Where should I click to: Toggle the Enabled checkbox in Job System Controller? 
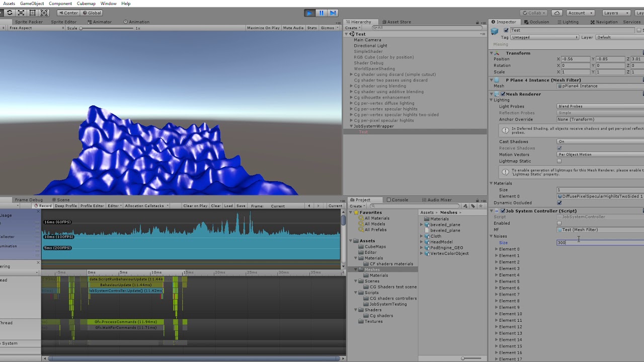pos(560,223)
